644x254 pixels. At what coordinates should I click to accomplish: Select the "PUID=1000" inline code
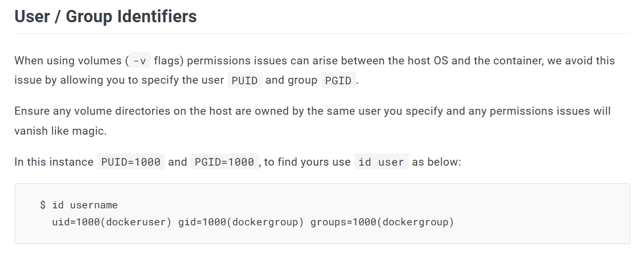click(x=131, y=162)
